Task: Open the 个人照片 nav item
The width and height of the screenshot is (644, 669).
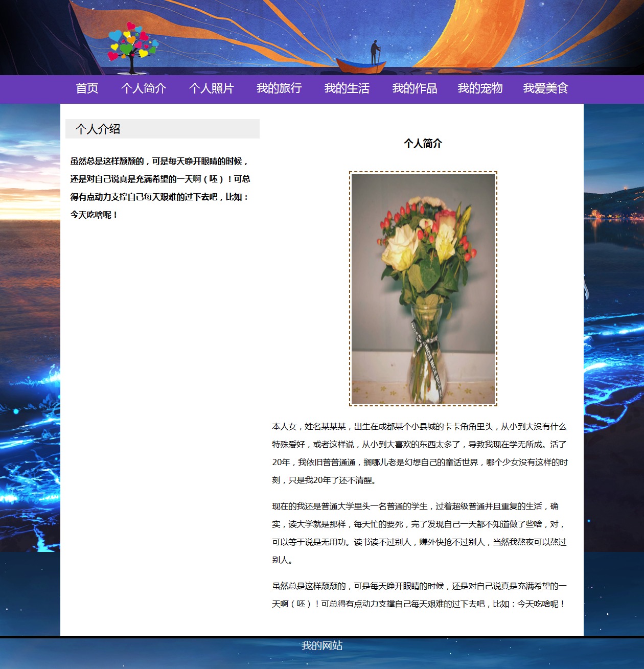Action: point(211,88)
